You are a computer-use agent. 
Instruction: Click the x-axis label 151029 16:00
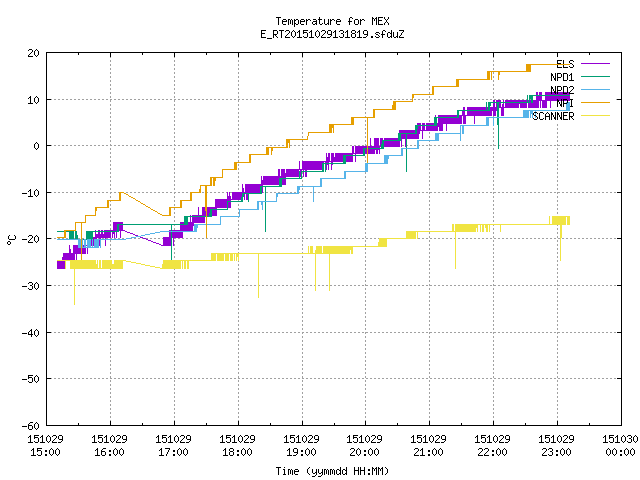pos(109,446)
